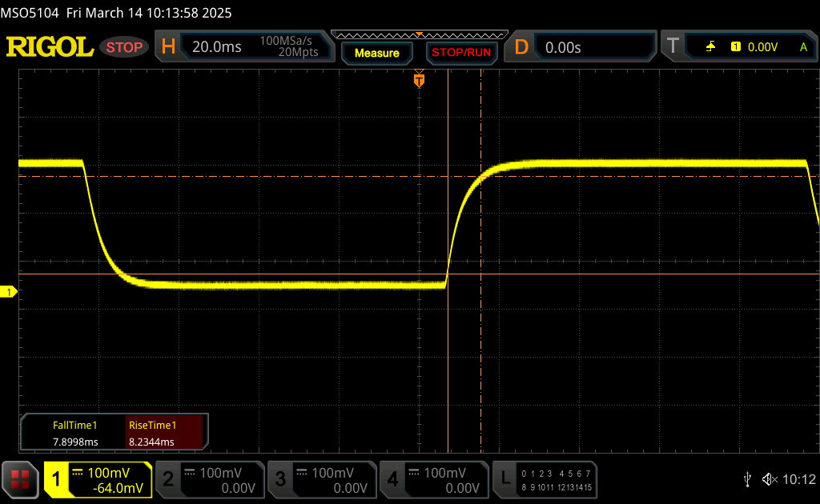Click channel 1 -64.0mV offset value
This screenshot has height=504, width=820.
tap(118, 488)
